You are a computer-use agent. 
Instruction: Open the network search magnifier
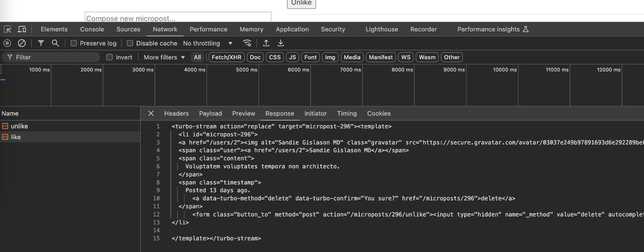55,44
